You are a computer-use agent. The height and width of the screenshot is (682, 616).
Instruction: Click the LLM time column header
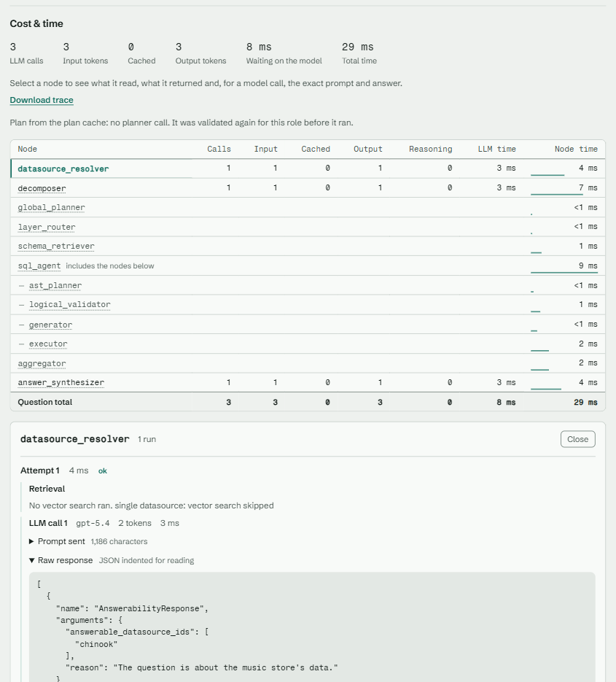click(x=497, y=150)
